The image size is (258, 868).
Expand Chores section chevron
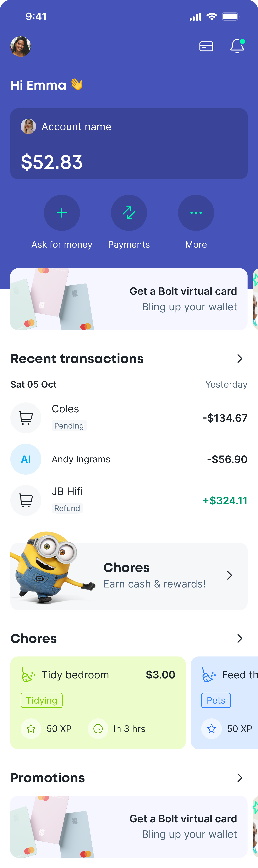239,639
